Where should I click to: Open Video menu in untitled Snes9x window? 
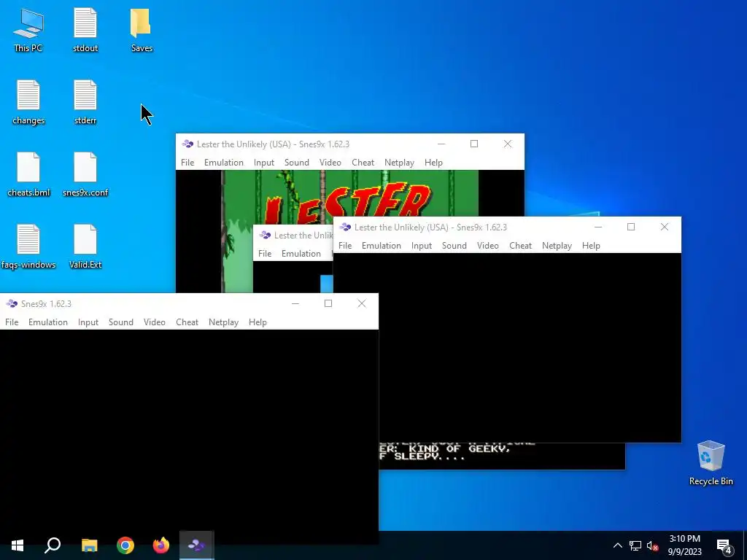click(155, 322)
